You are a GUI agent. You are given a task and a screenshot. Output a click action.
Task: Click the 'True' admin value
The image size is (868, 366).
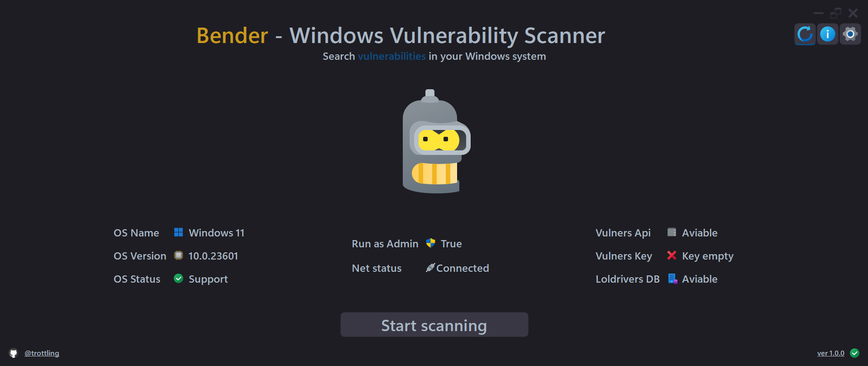[451, 244]
